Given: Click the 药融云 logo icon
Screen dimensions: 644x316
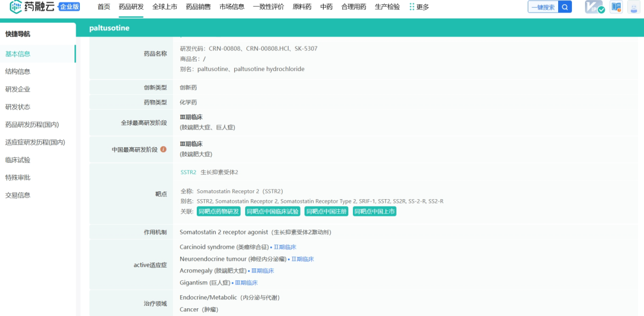Looking at the screenshot, I should click(16, 7).
